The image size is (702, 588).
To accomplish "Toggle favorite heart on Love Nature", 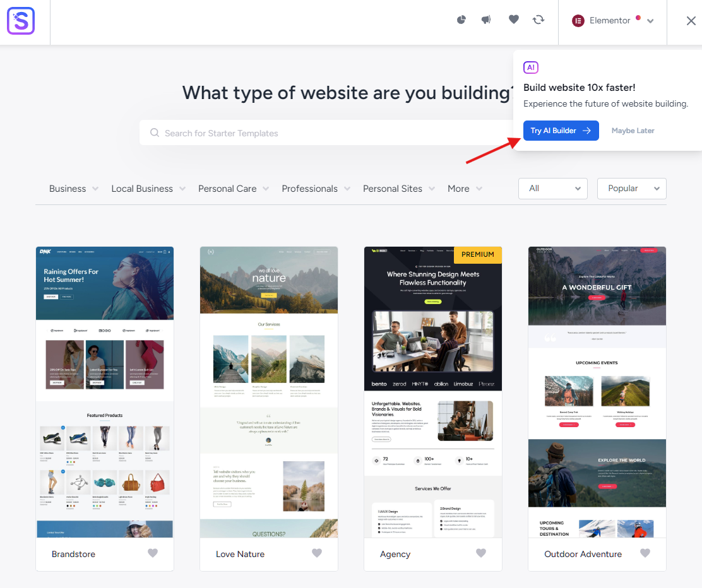I will click(317, 553).
